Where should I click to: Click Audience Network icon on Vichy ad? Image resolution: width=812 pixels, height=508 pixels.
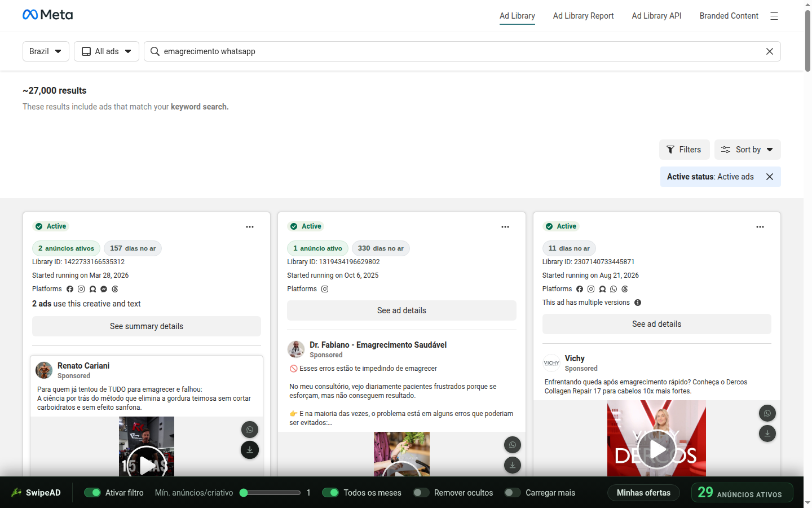click(602, 289)
